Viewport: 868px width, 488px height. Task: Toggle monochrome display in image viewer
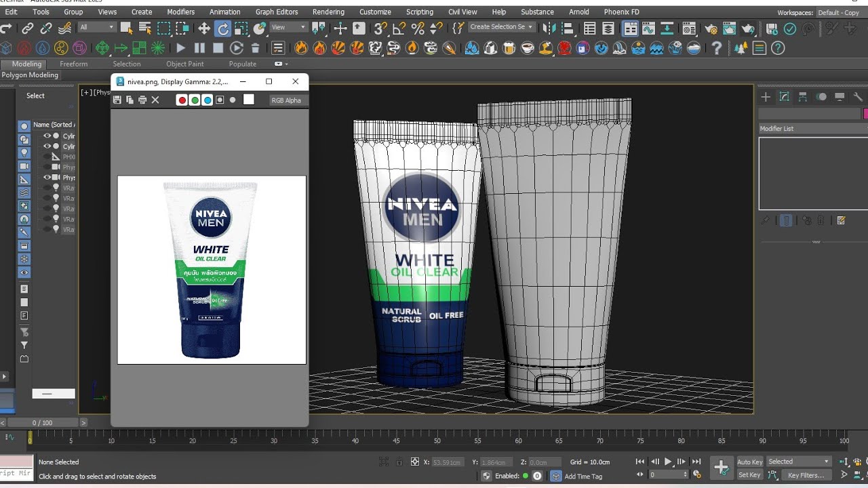233,100
